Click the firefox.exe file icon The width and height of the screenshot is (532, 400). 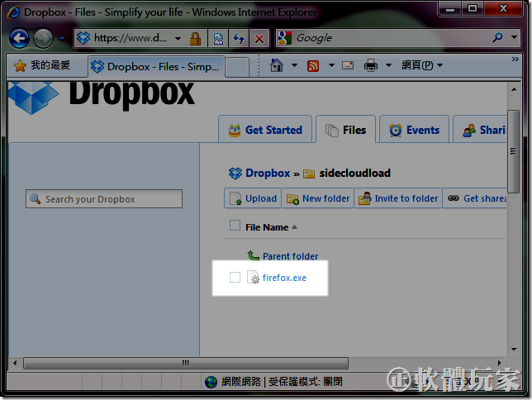point(253,277)
